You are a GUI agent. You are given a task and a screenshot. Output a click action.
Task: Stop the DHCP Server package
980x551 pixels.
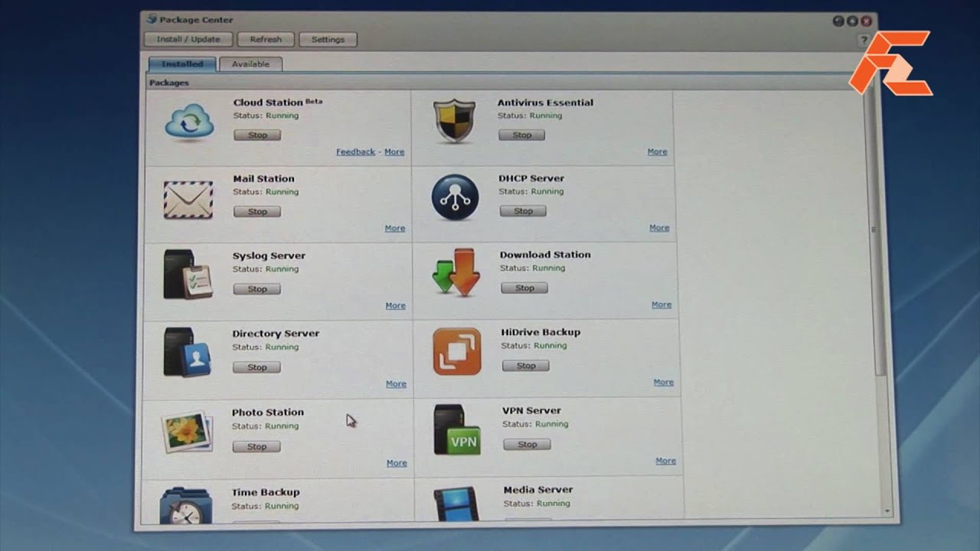[x=523, y=211]
